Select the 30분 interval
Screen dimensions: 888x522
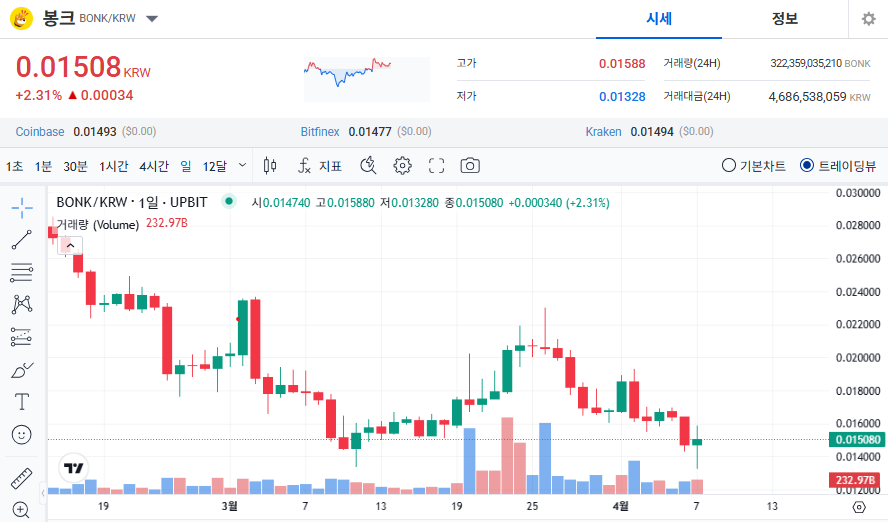[75, 166]
